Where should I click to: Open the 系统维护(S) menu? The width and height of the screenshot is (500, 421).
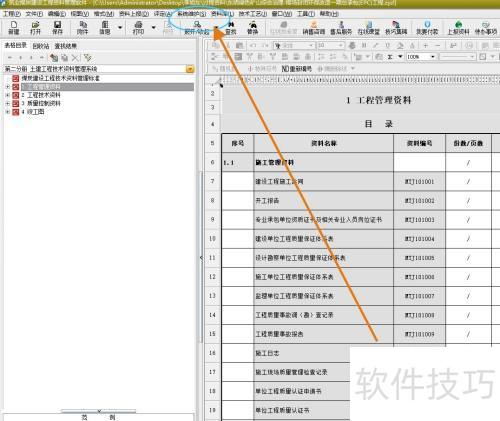[191, 14]
